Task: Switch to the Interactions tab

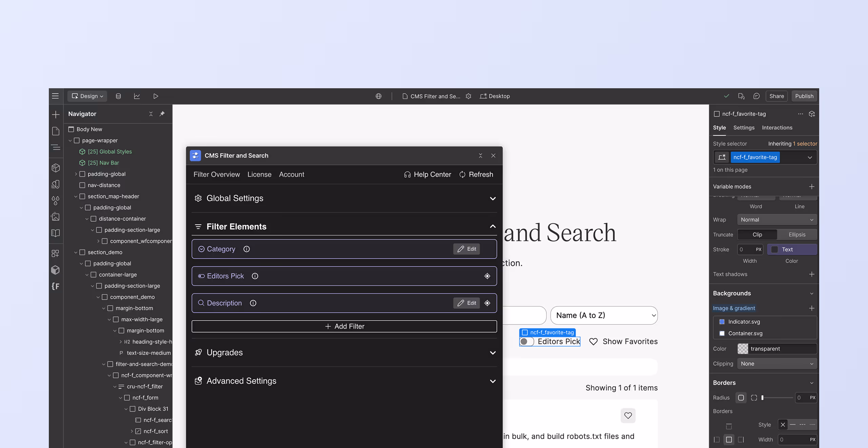Action: click(x=777, y=128)
